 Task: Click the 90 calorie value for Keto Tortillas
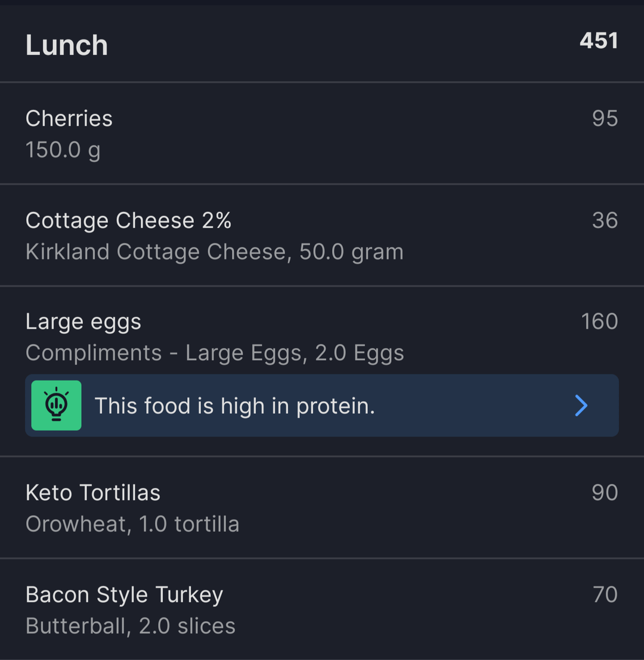click(x=605, y=492)
